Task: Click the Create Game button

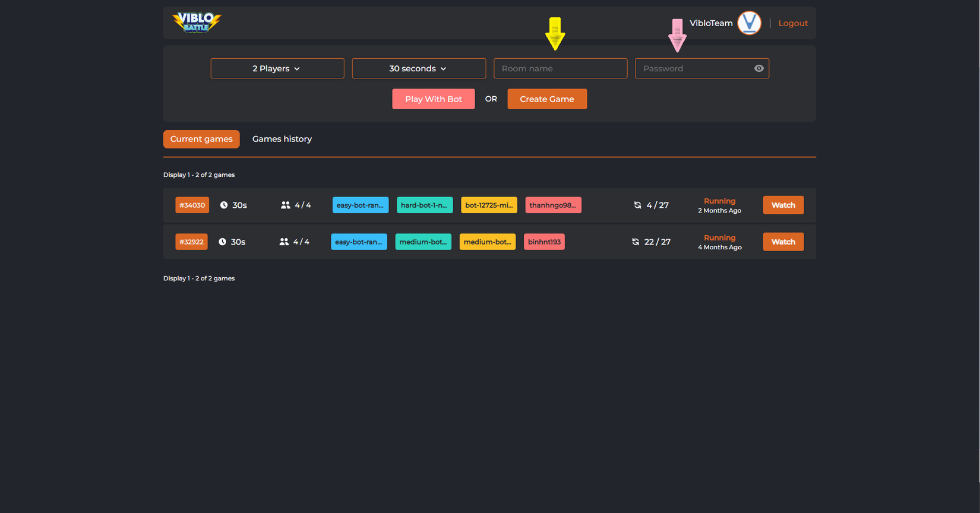Action: pyautogui.click(x=547, y=99)
